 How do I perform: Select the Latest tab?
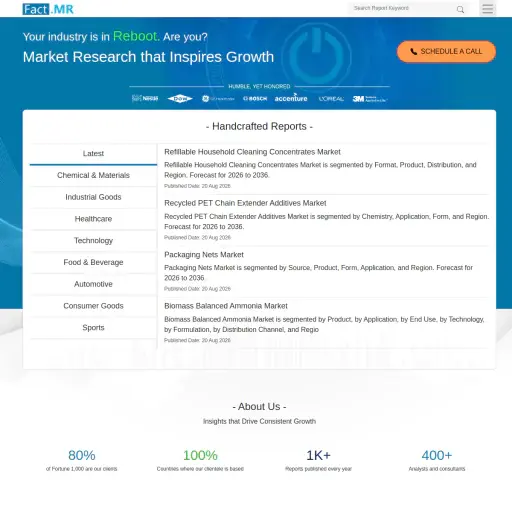click(93, 154)
